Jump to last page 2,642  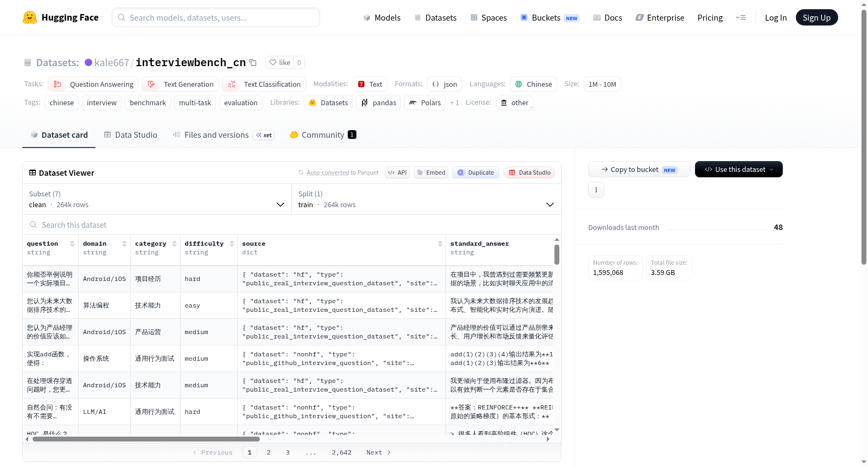(x=342, y=452)
